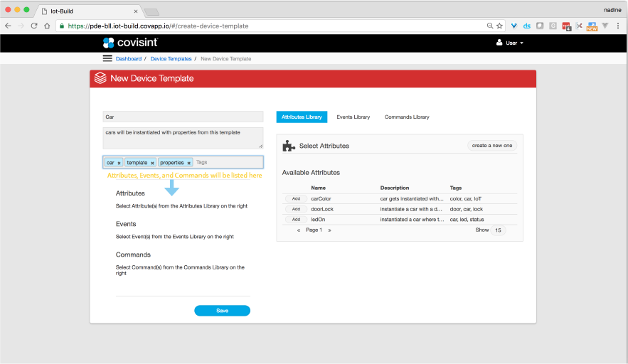The width and height of the screenshot is (628, 364).
Task: Change the Show rows-per-page value
Action: (498, 230)
